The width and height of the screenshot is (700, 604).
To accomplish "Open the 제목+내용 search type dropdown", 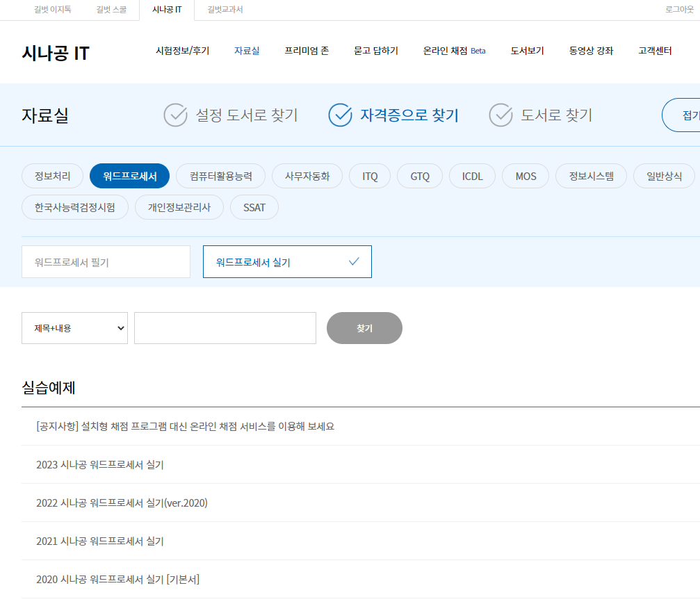I will click(x=74, y=328).
